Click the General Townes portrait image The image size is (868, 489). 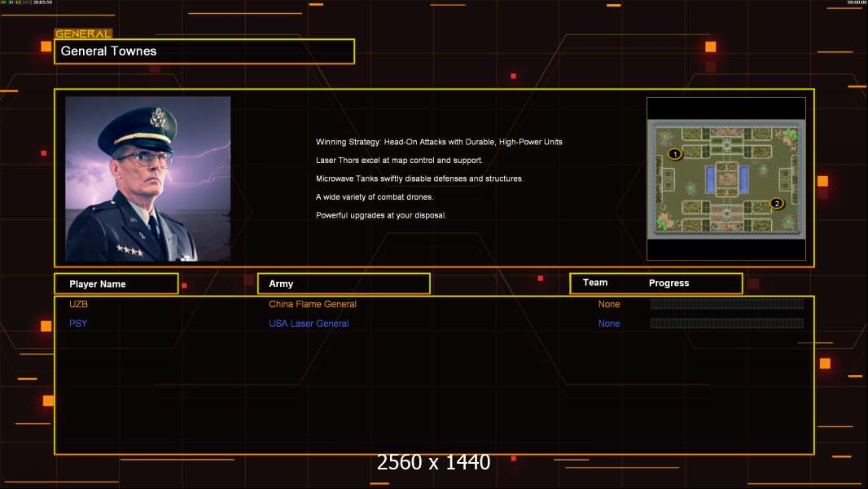click(x=148, y=178)
